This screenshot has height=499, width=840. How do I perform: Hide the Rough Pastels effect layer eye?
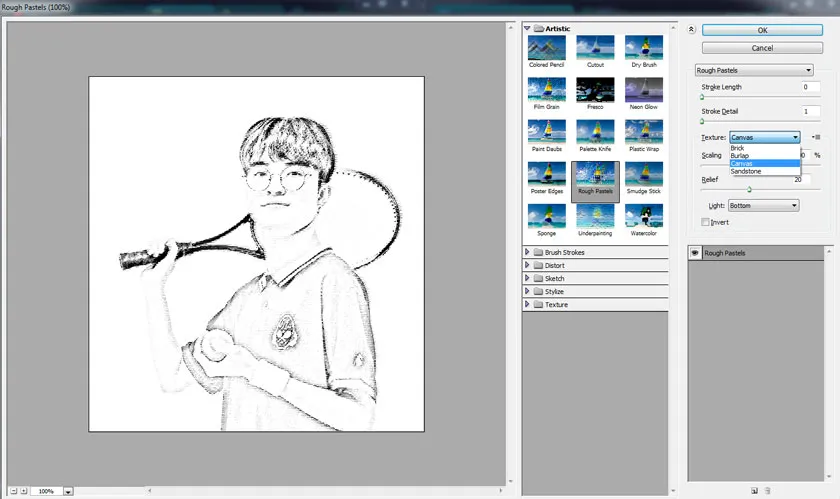point(695,254)
